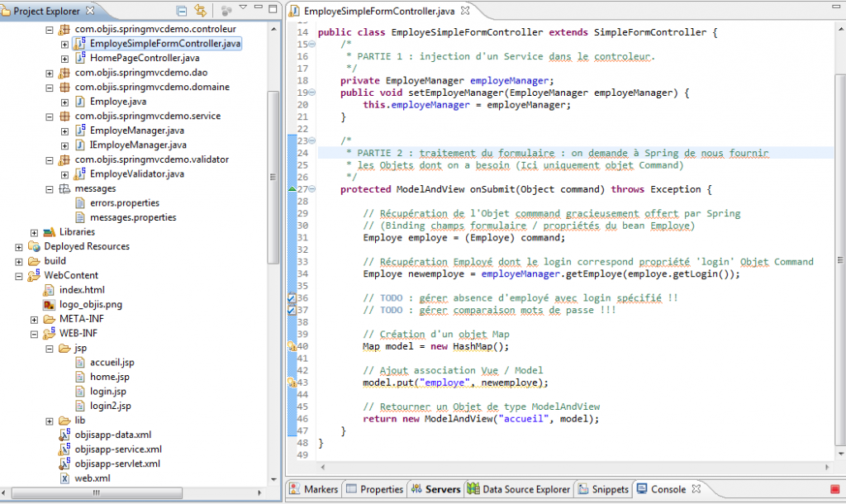Select home.jsp in the tree
The height and width of the screenshot is (504, 846).
click(x=110, y=377)
